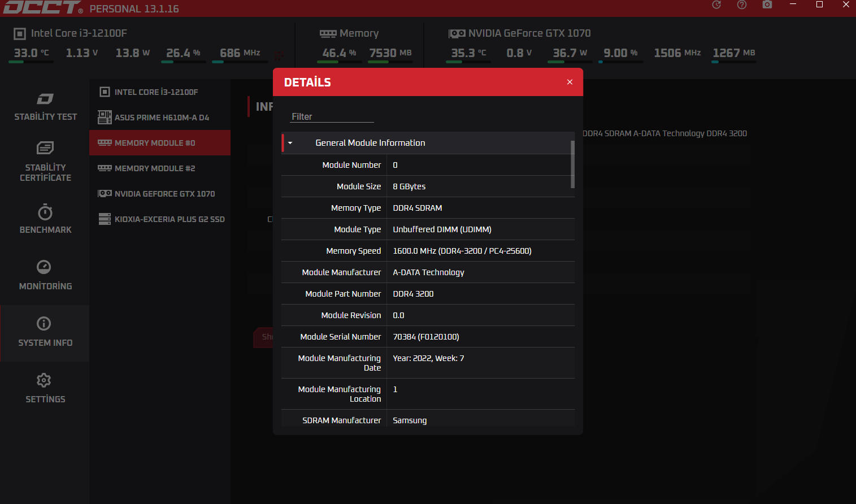Select Memory Module #0 entry
The image size is (856, 504).
(x=160, y=143)
